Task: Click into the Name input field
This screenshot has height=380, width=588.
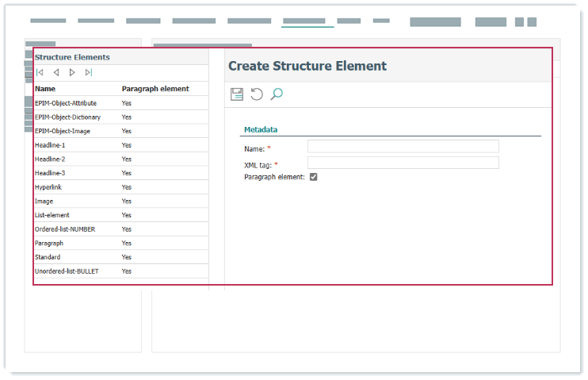Action: 403,146
